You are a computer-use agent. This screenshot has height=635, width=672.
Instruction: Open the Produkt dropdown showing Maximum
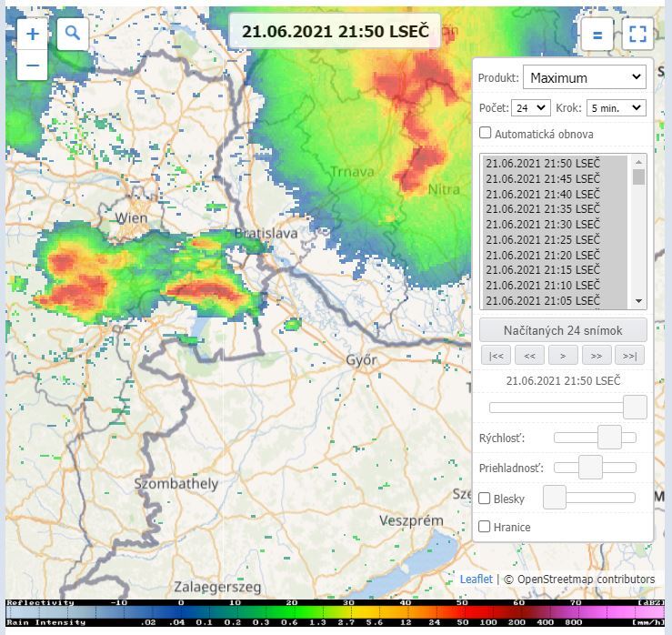pos(584,77)
